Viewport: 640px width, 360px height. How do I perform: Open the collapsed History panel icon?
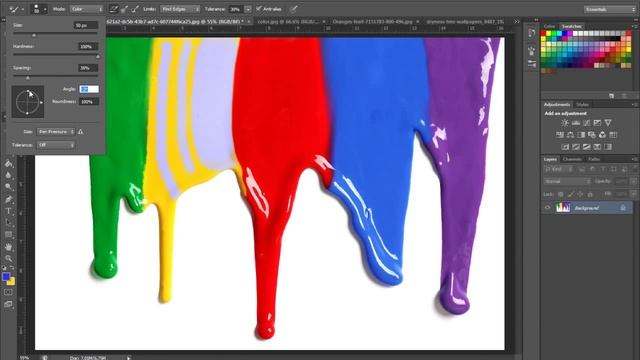(531, 33)
